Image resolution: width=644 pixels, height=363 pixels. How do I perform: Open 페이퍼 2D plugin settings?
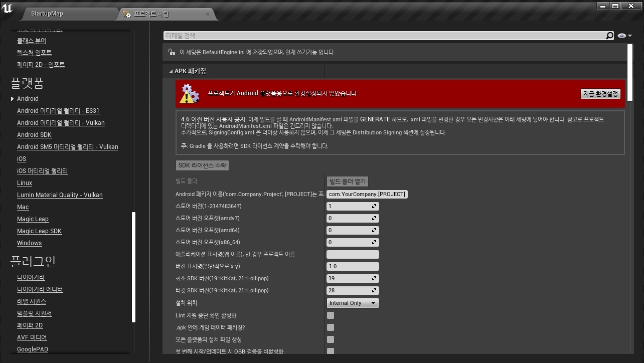30,325
